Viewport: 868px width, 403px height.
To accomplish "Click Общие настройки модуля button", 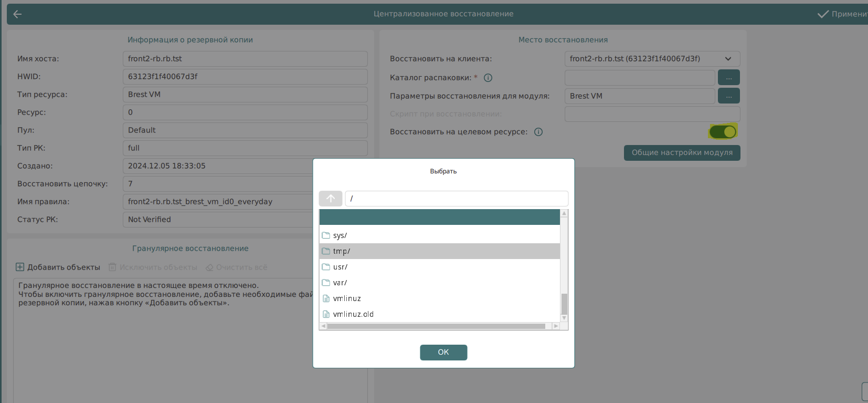I will click(682, 153).
